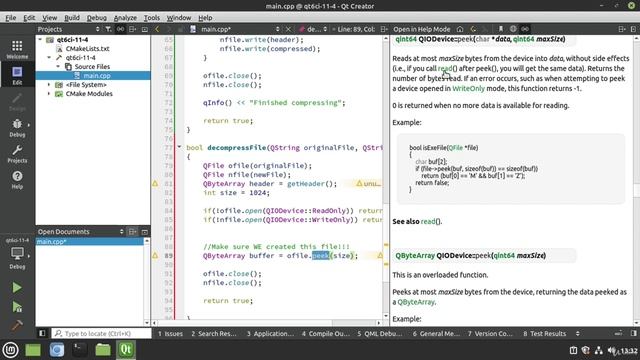
Task: Follow the WriteOnly link in help text
Action: (x=468, y=88)
